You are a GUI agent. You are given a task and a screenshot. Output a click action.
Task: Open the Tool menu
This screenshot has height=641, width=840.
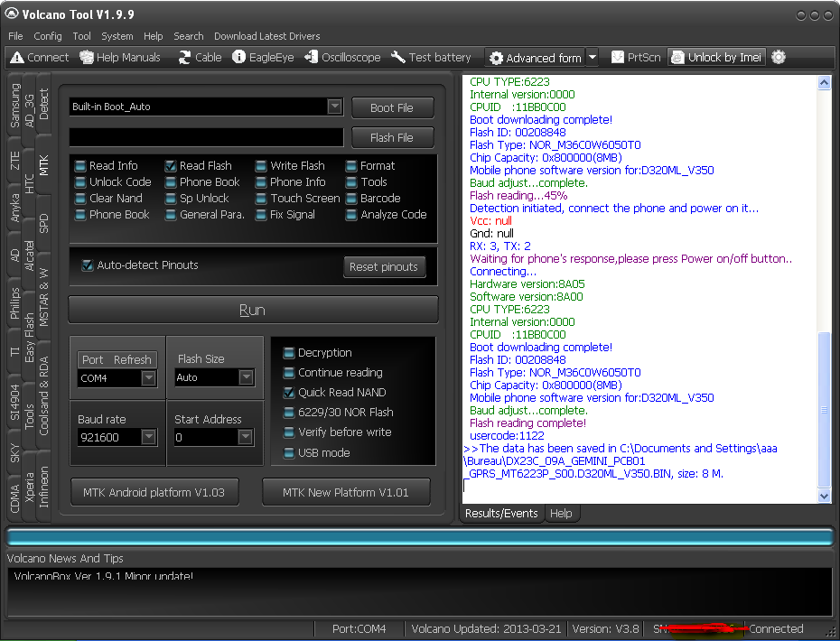(x=81, y=36)
